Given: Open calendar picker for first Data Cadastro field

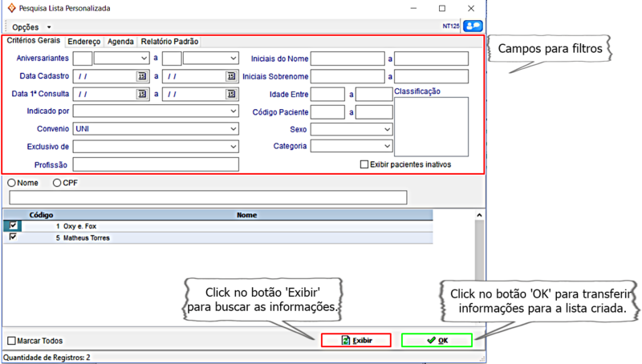Looking at the screenshot, I should [x=143, y=76].
